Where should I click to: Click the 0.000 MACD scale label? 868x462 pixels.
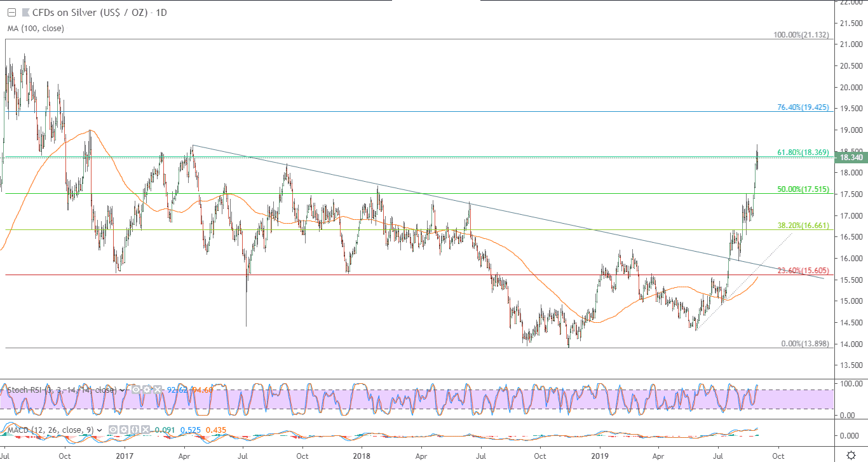tap(851, 436)
